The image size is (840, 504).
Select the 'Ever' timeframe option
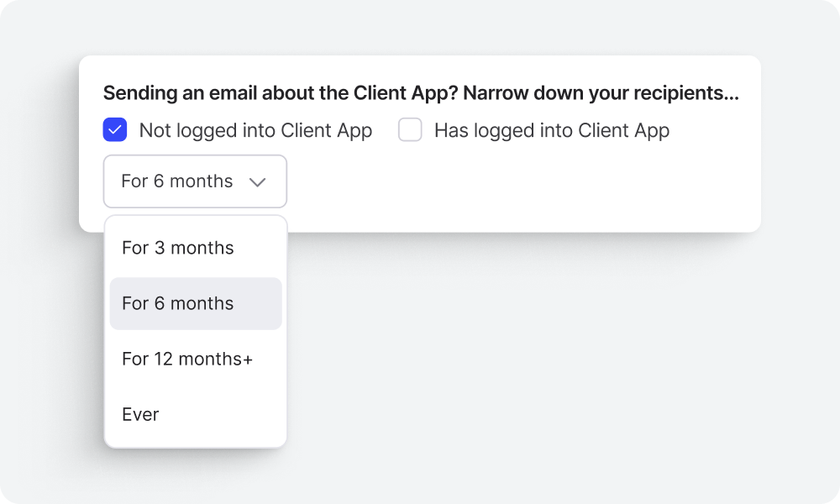pos(140,414)
